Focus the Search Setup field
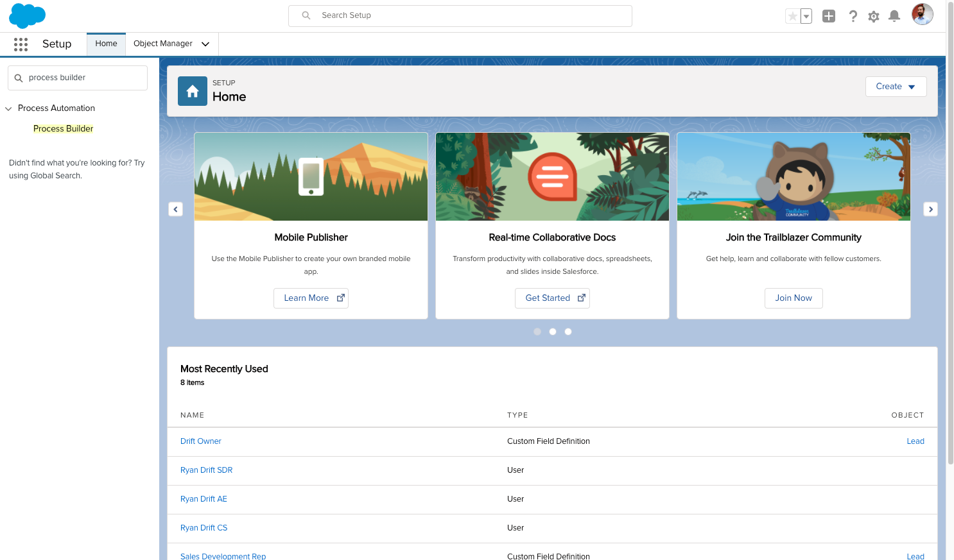This screenshot has width=954, height=560. click(460, 16)
